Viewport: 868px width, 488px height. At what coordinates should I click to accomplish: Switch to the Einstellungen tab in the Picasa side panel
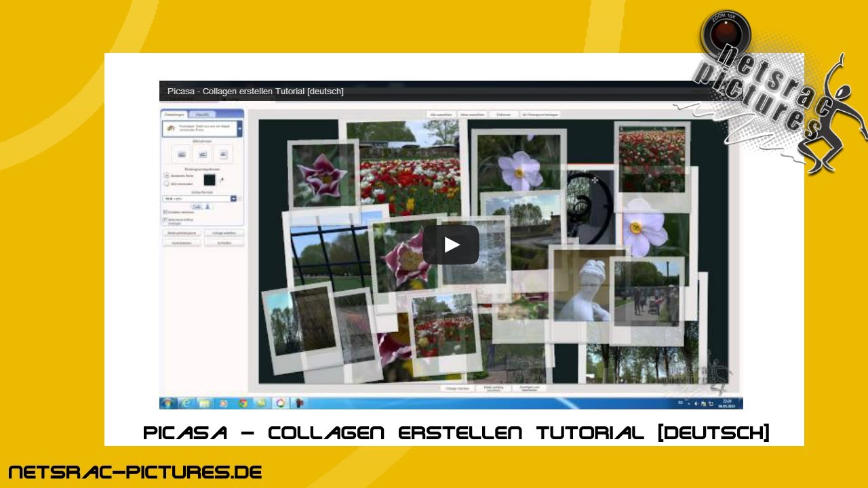point(174,115)
